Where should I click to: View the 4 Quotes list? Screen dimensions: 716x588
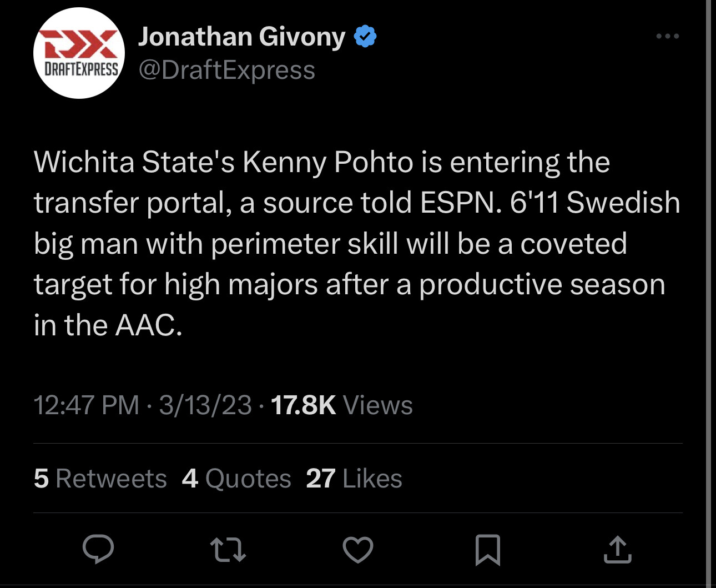[x=236, y=479]
